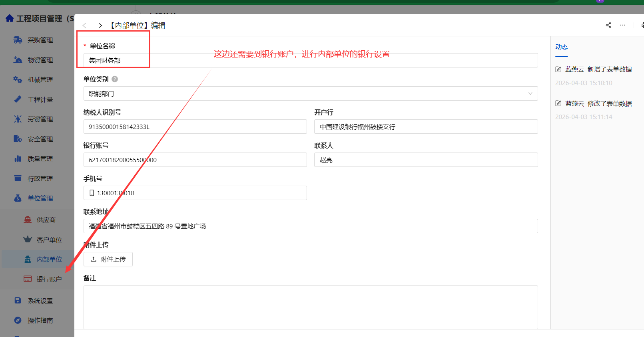Click the 附件上传 upload button
The image size is (644, 337).
tap(108, 259)
